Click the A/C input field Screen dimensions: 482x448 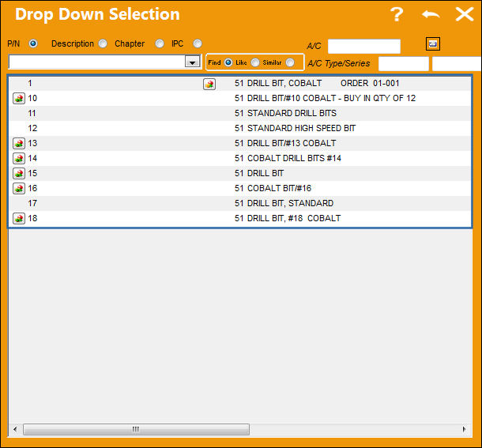tap(364, 46)
